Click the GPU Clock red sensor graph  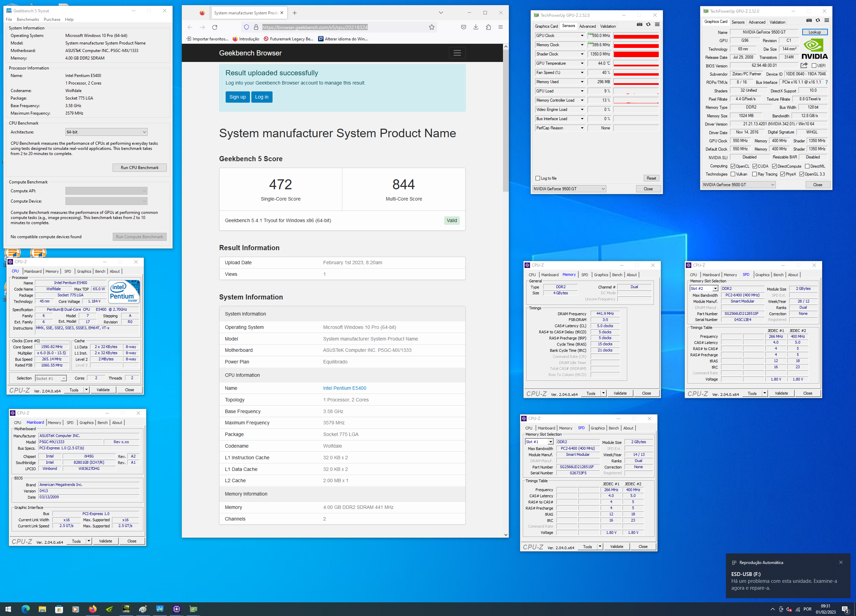[x=636, y=36]
